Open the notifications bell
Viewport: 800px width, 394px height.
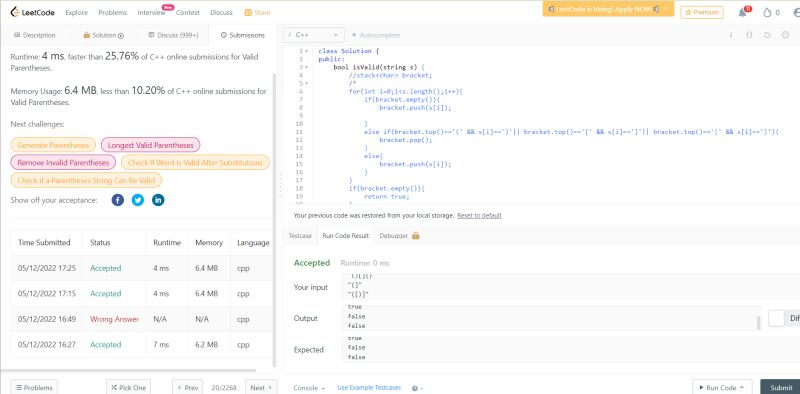tap(743, 13)
